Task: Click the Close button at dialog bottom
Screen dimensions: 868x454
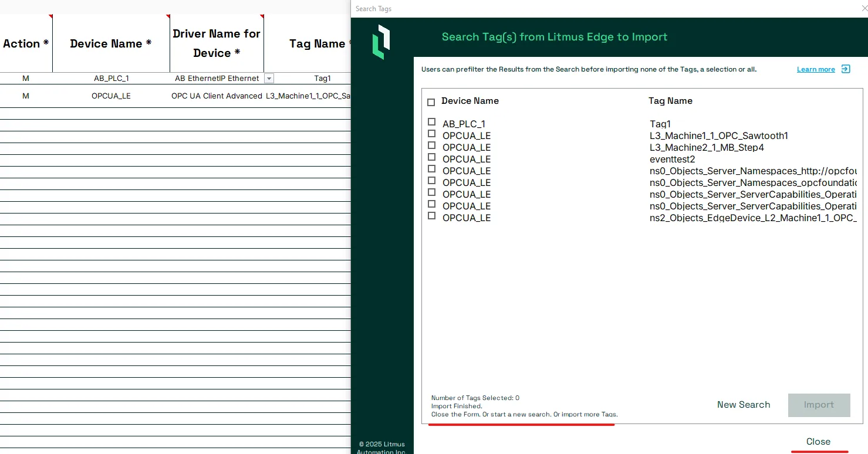Action: pos(818,442)
